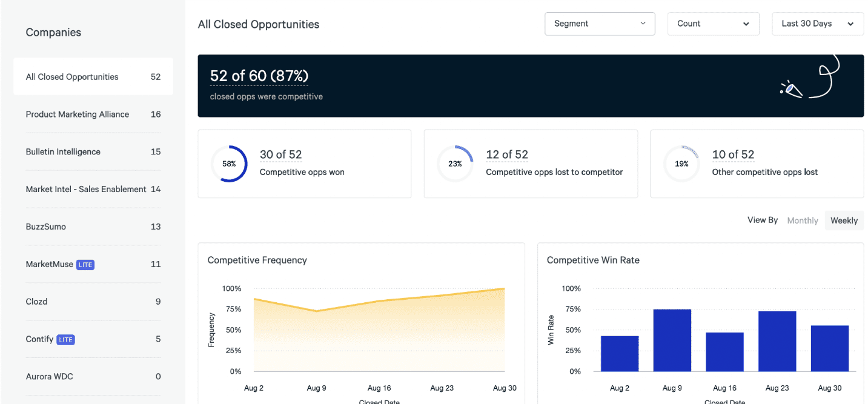
Task: Click the LITE badge next to MarketMuse
Action: 85,265
